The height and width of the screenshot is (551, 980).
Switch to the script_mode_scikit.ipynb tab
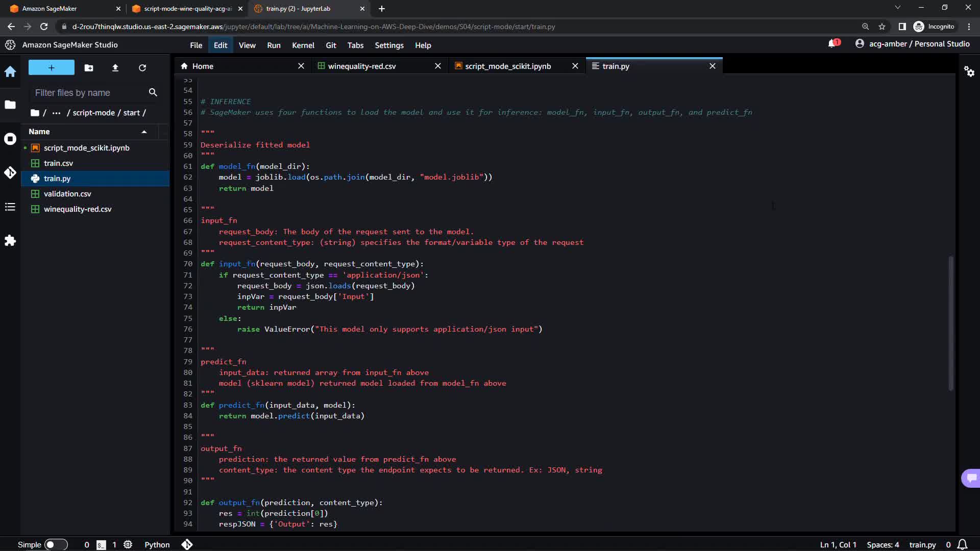[507, 66]
